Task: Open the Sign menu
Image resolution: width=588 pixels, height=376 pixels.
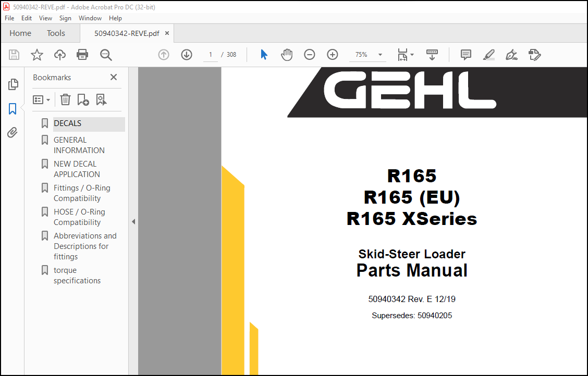Action: click(65, 18)
